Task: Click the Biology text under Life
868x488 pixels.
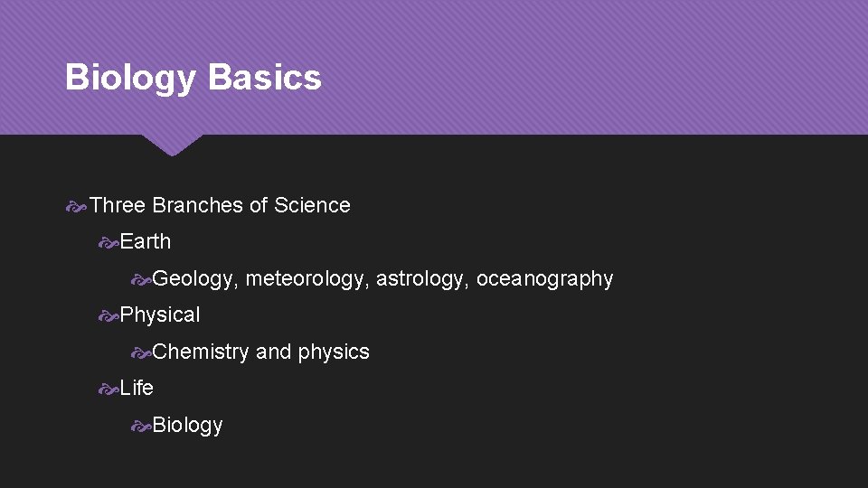Action: pyautogui.click(x=187, y=426)
